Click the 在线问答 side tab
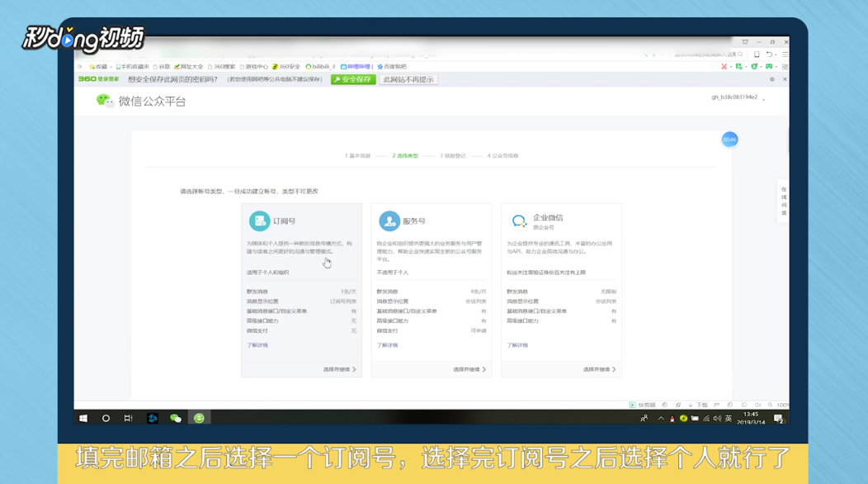Image resolution: width=868 pixels, height=484 pixels. [x=783, y=202]
